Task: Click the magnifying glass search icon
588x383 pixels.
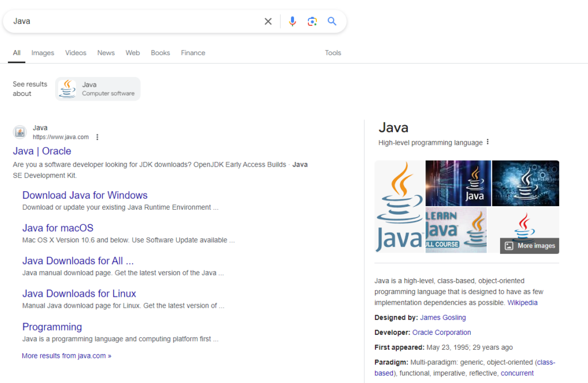Action: [x=332, y=21]
